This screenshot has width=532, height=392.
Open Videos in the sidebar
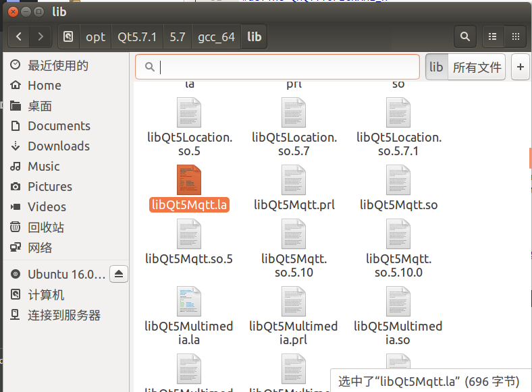[66, 207]
